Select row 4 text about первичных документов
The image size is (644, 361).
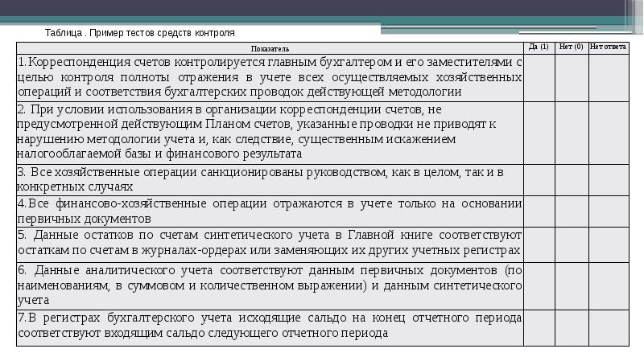click(270, 211)
